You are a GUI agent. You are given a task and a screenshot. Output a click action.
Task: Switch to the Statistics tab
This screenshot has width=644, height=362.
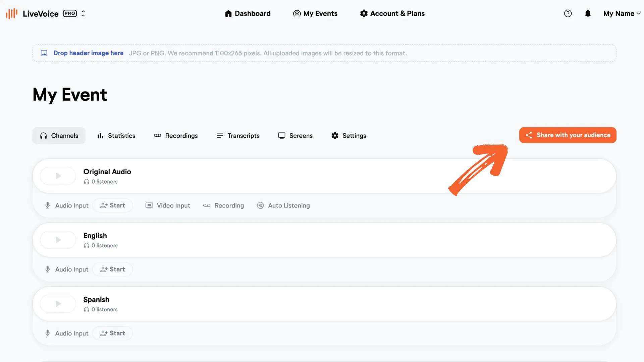[x=116, y=136]
